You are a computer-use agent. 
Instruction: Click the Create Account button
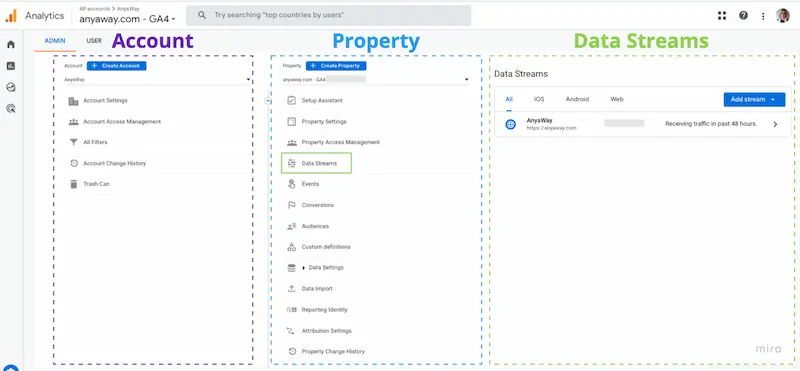pyautogui.click(x=116, y=66)
